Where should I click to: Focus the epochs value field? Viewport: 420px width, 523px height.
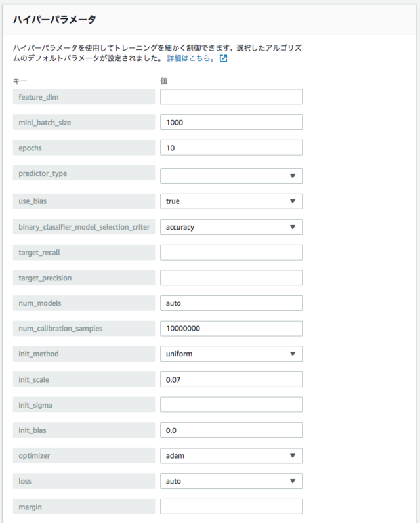231,148
